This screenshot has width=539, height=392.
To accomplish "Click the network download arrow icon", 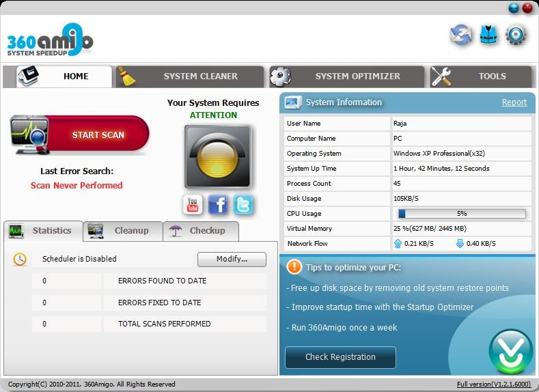I will [460, 244].
